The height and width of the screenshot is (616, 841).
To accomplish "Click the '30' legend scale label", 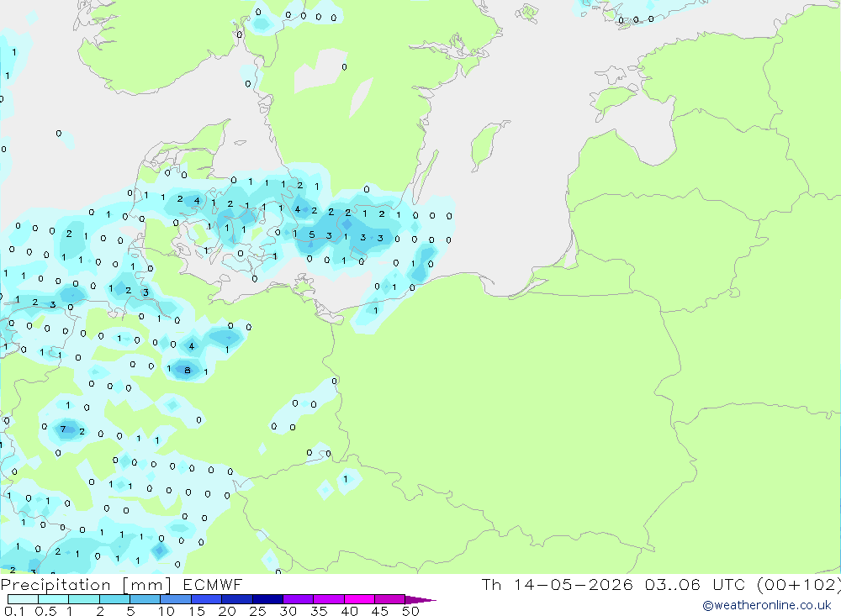I will coord(288,611).
